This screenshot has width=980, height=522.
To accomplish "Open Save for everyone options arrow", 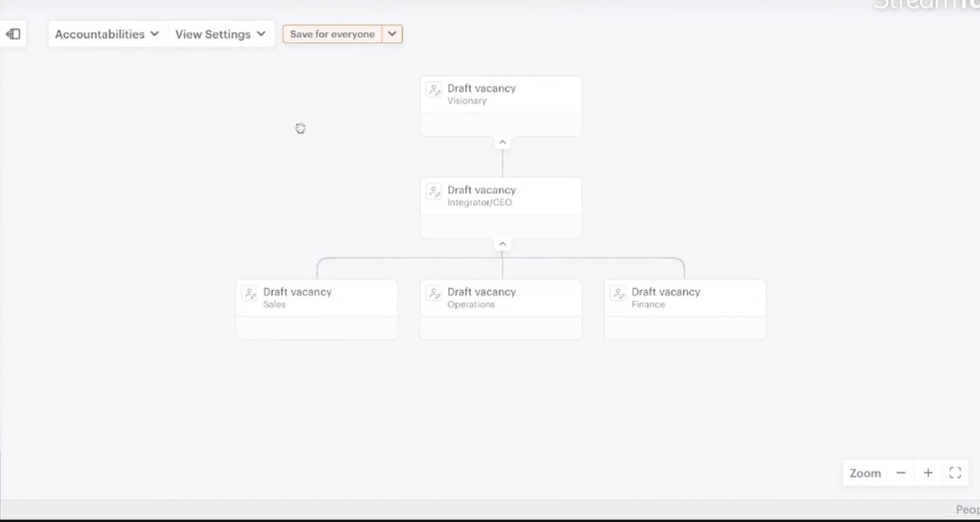I will point(392,34).
